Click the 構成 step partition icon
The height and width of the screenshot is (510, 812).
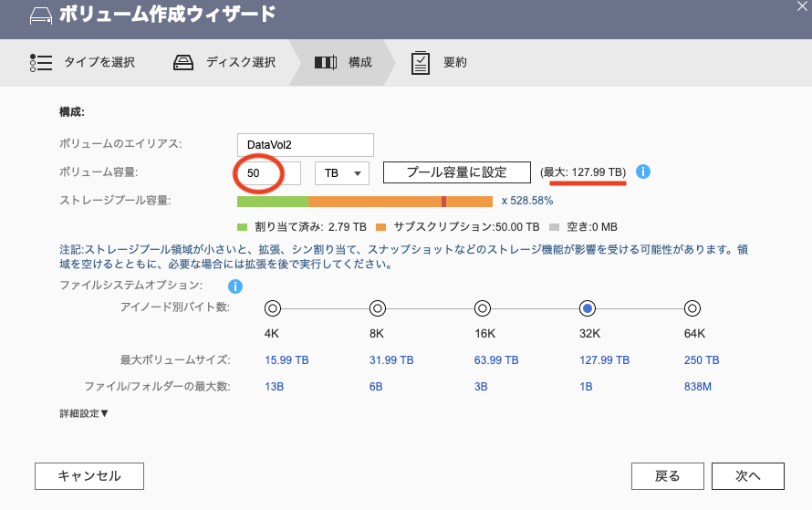326,63
